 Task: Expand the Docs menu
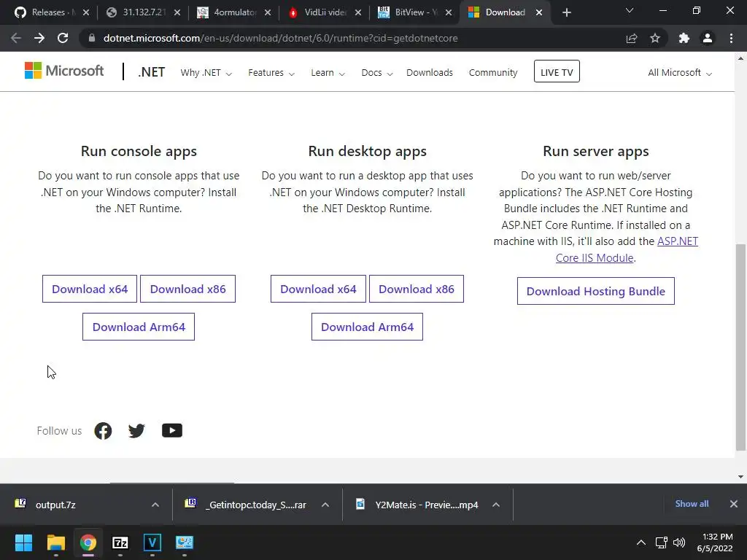pyautogui.click(x=377, y=73)
